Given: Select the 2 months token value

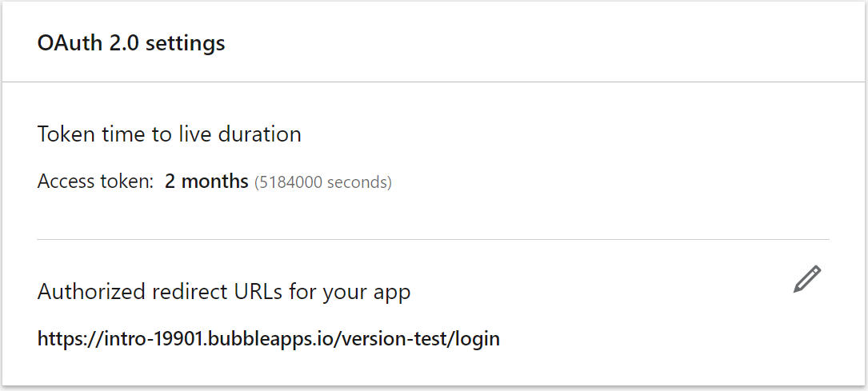Looking at the screenshot, I should (206, 182).
